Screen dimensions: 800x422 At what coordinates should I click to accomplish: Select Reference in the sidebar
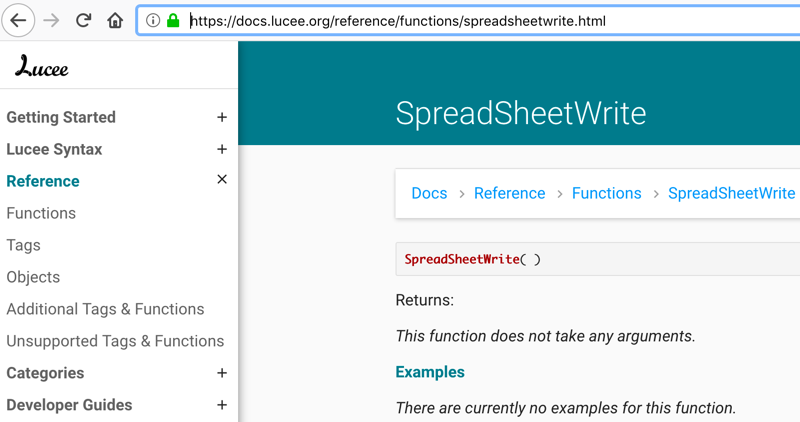point(43,181)
